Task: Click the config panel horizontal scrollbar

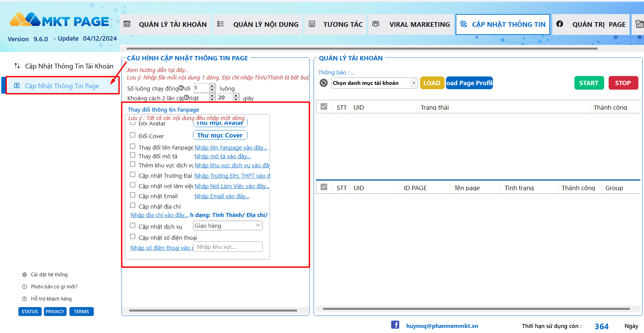Action: (213, 311)
